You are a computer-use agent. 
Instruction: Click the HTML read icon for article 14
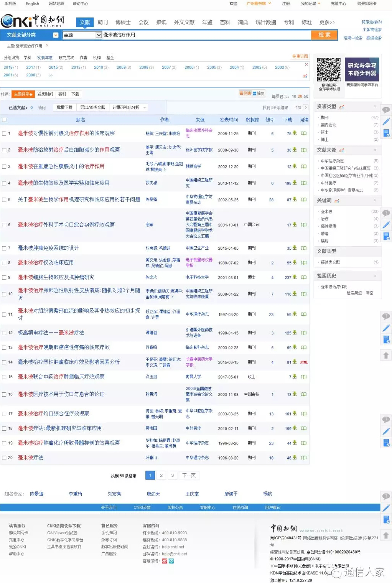point(304,362)
